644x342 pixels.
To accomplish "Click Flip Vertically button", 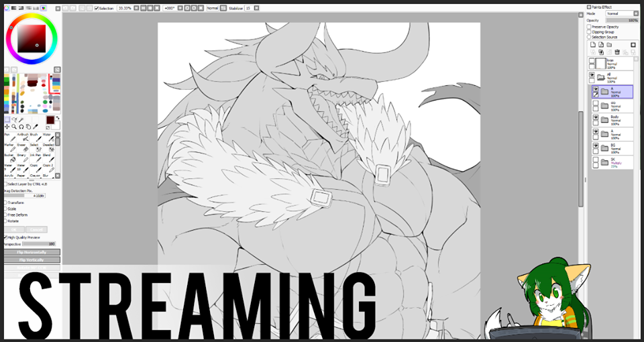I will click(32, 260).
